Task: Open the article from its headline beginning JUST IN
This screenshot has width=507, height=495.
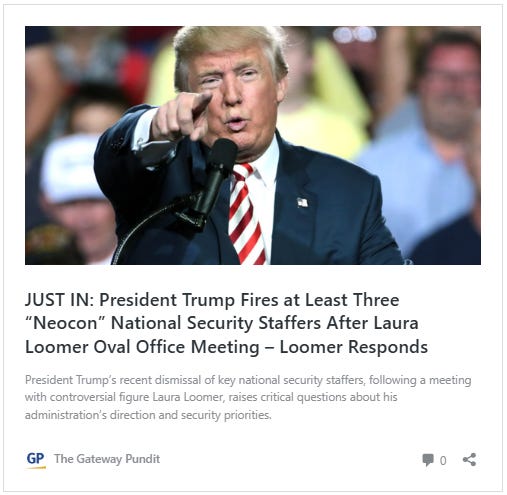Action: coord(226,323)
